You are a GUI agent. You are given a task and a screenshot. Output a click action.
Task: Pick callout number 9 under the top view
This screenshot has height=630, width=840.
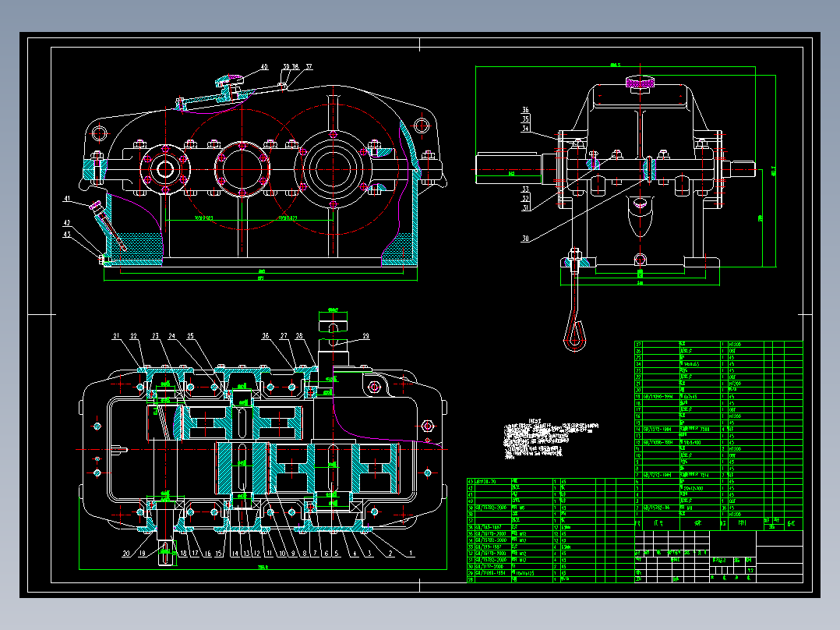[x=294, y=554]
